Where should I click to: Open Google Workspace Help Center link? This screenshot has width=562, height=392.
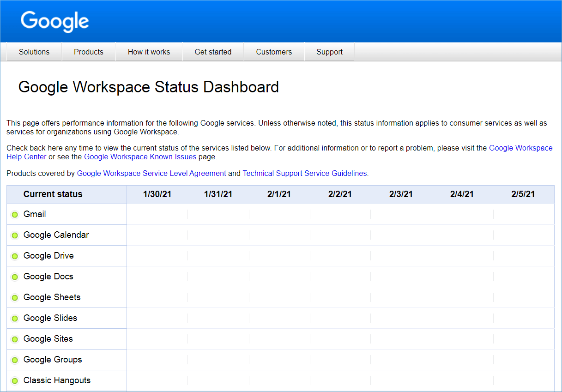click(520, 148)
